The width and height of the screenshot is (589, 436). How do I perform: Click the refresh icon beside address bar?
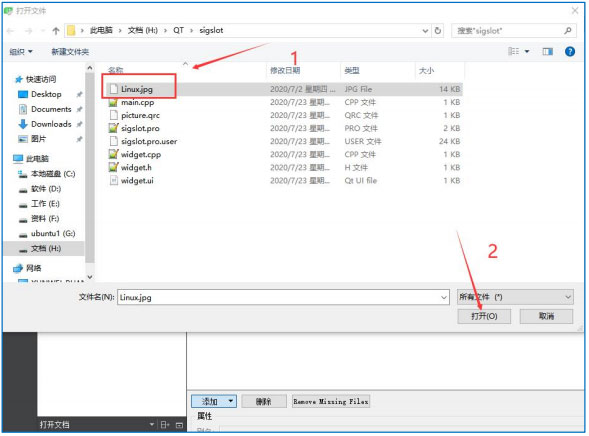pos(438,31)
